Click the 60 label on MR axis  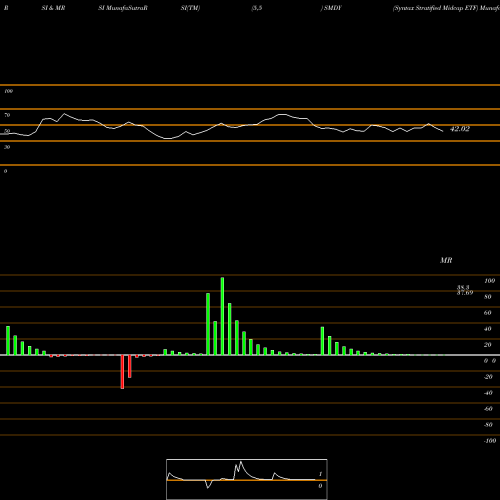(488, 313)
